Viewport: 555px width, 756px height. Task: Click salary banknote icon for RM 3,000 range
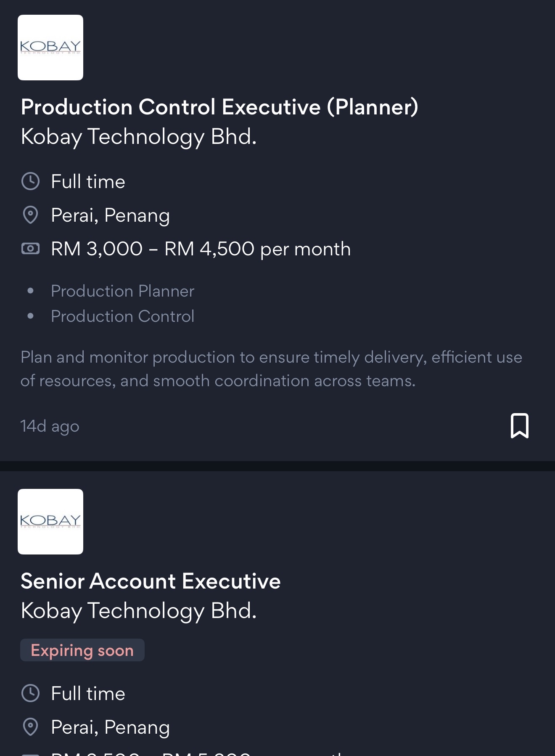click(30, 249)
